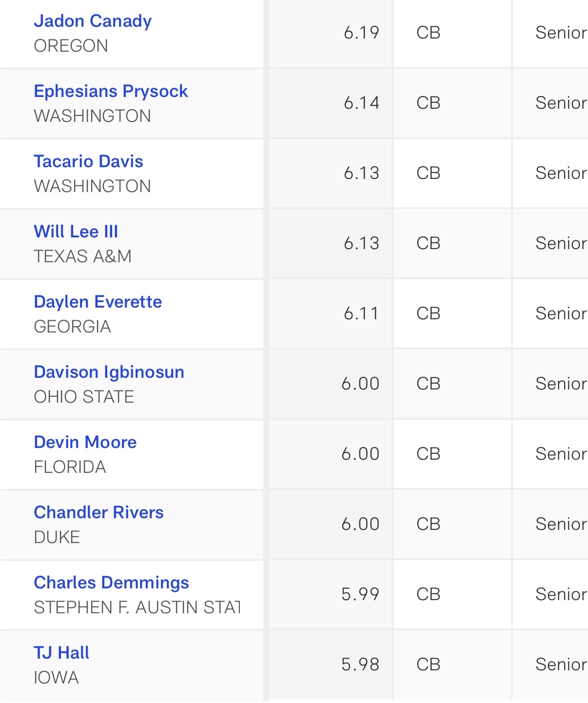Image resolution: width=588 pixels, height=703 pixels.
Task: Click TJ Hall's 5.98 grade value
Action: pos(360,664)
